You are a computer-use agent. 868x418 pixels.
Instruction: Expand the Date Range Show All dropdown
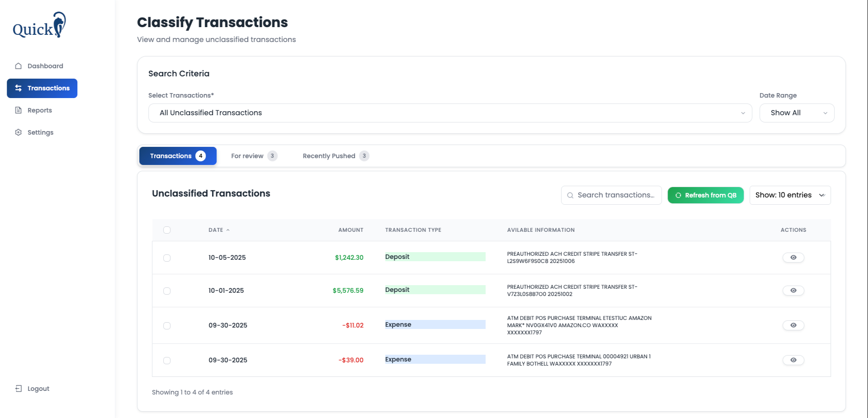tap(797, 113)
